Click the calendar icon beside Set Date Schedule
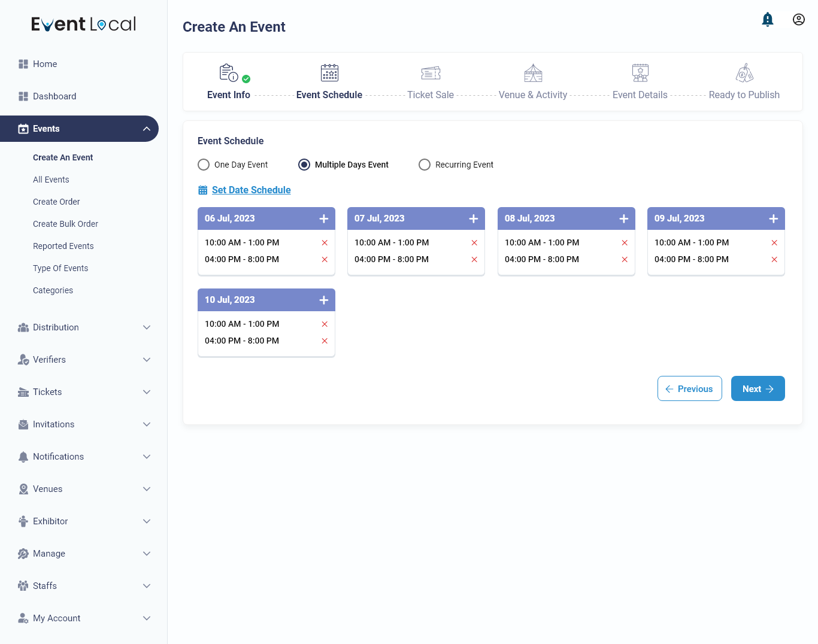This screenshot has width=818, height=644. point(202,190)
